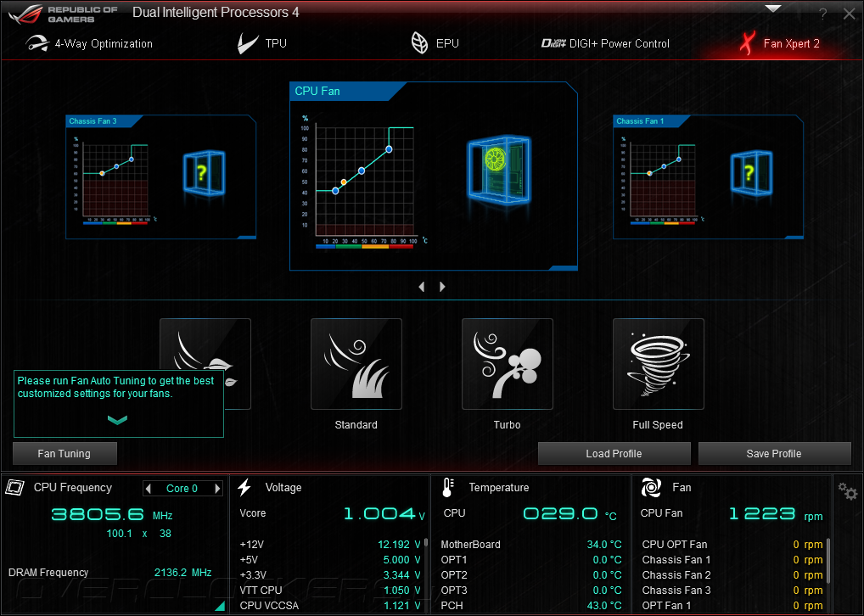Switch to the TPU tab
The image size is (864, 616).
[x=262, y=43]
